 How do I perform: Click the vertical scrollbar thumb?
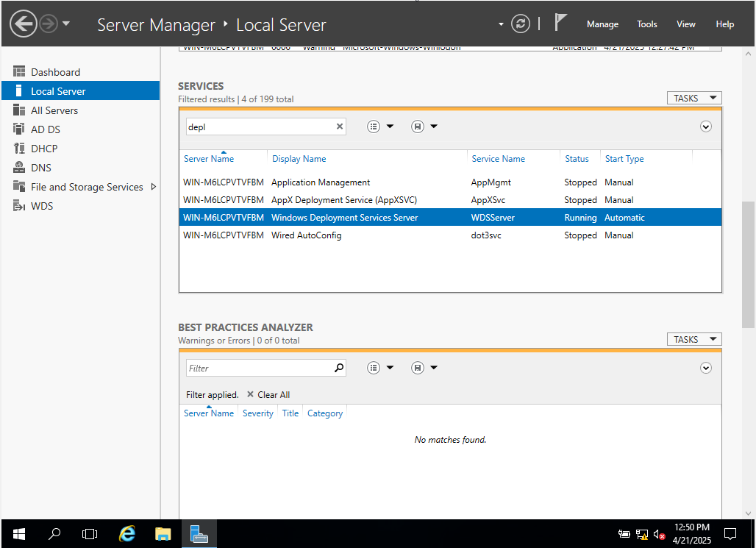pos(748,263)
